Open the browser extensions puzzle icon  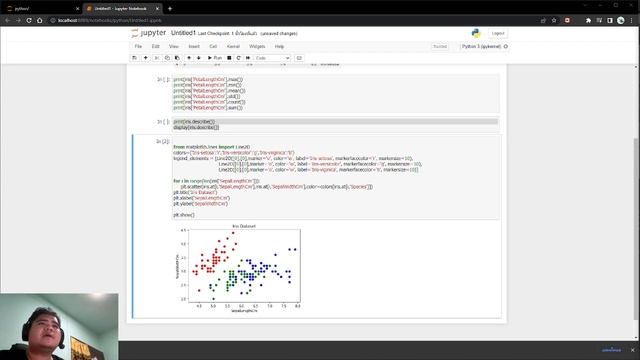coord(588,20)
